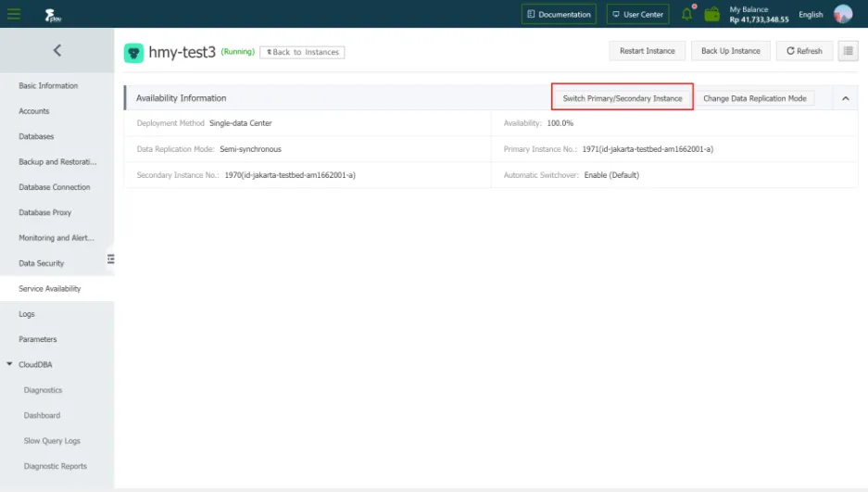Click Back Up Instance button
868x492 pixels.
(x=730, y=51)
